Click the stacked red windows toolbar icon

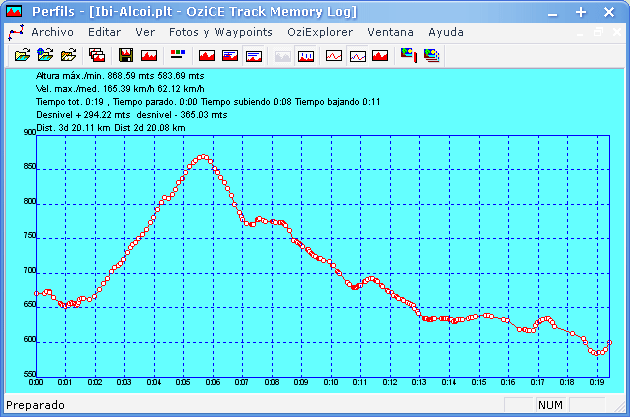coord(97,54)
